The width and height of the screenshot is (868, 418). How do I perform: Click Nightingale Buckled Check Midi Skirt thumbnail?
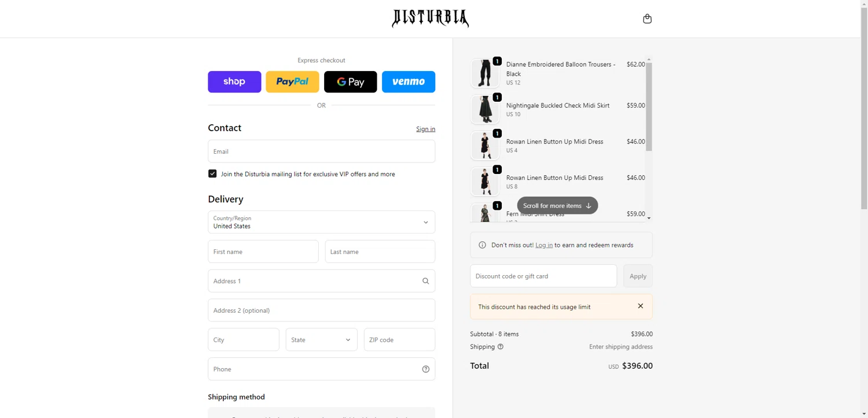point(485,109)
